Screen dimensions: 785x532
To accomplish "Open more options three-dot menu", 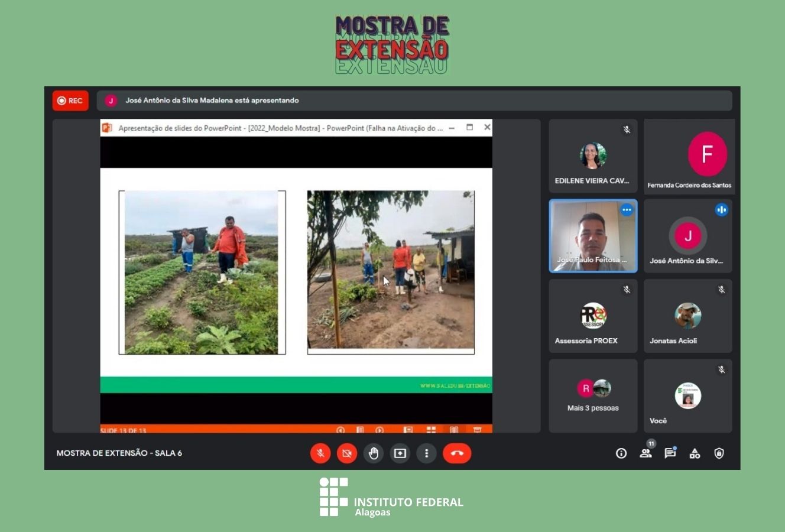I will coord(426,453).
